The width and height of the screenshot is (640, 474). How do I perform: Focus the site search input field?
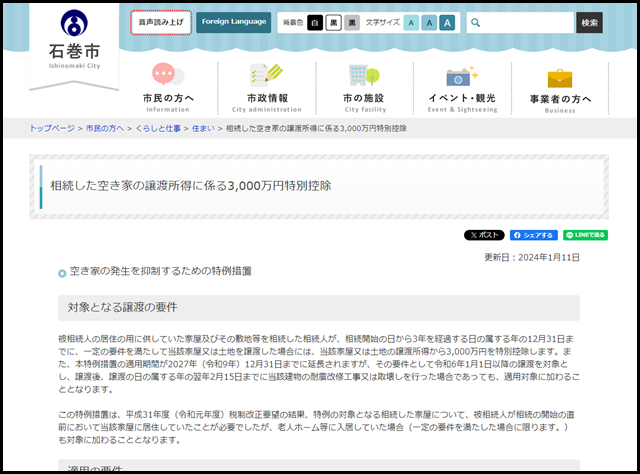pos(520,22)
